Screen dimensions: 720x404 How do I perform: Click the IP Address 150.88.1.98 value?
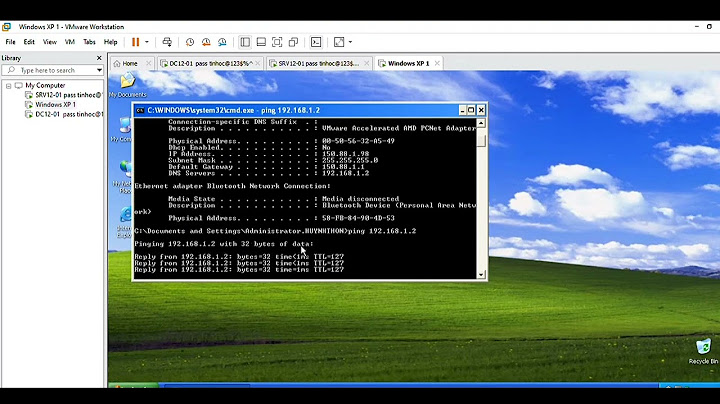(x=345, y=154)
